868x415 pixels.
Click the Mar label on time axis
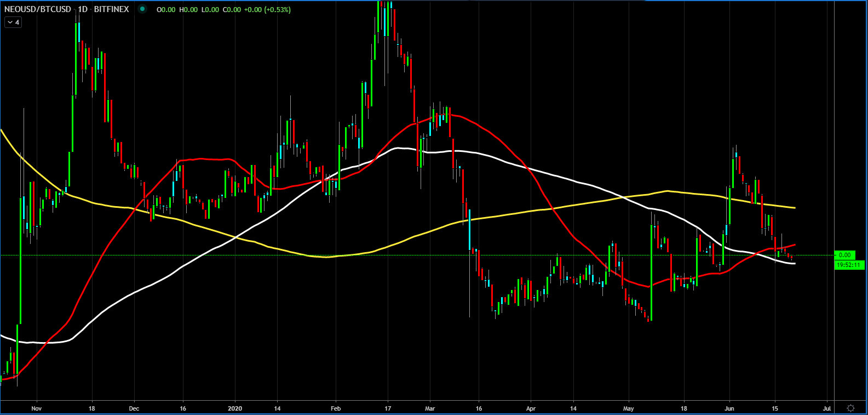coord(430,408)
